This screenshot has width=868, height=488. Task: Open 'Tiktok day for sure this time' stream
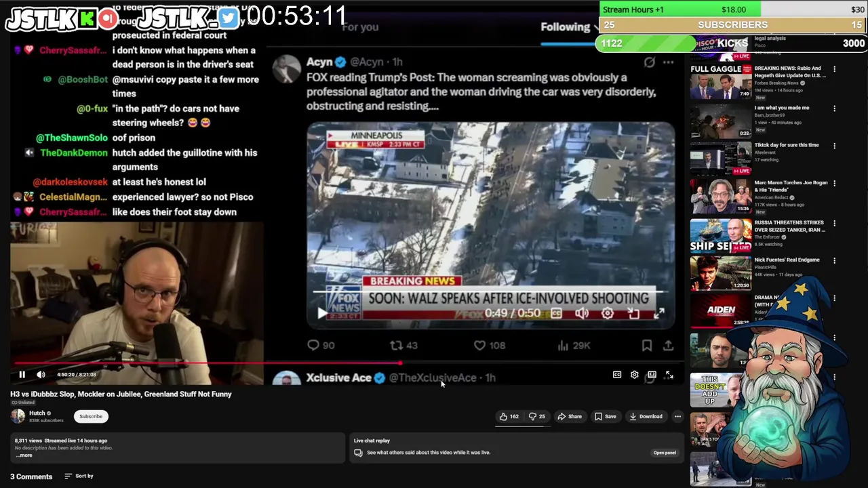[787, 145]
